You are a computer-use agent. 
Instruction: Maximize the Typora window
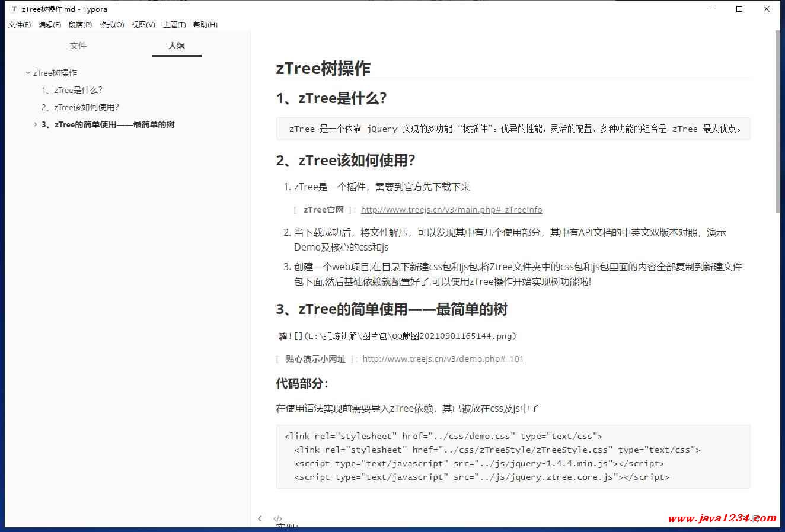[x=739, y=9]
